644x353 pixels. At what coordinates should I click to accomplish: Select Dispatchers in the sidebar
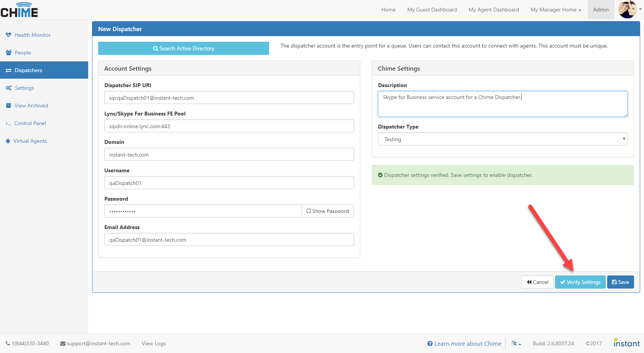click(x=44, y=70)
